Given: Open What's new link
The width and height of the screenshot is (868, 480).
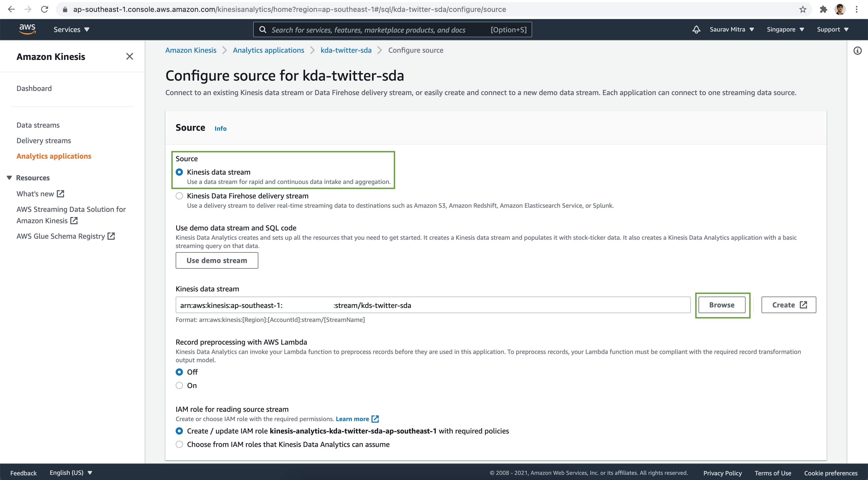Looking at the screenshot, I should (41, 194).
